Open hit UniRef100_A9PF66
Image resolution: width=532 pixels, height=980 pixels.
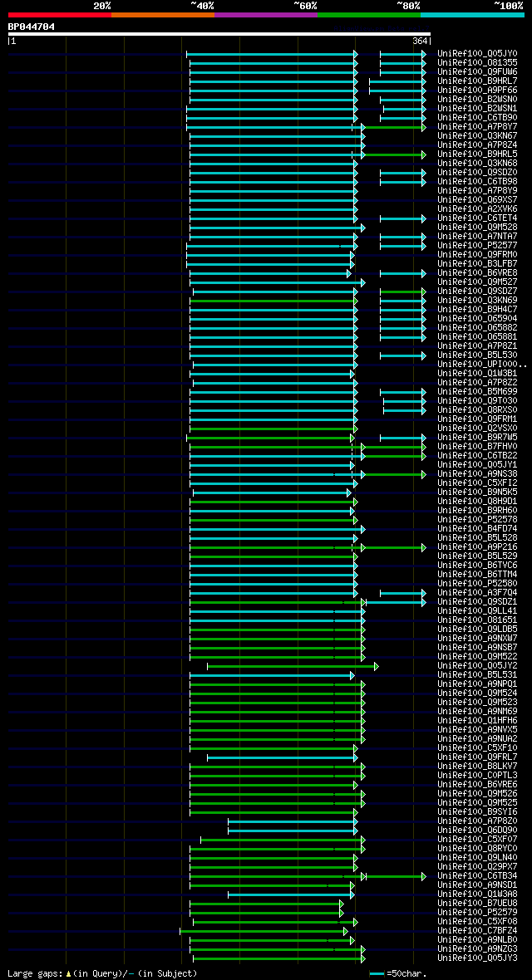tap(477, 90)
